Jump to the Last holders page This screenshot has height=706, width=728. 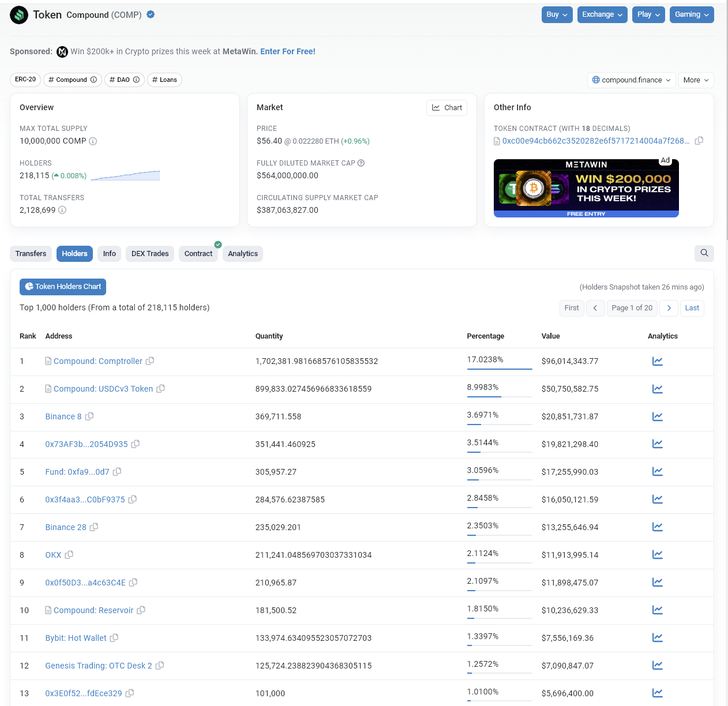[692, 308]
